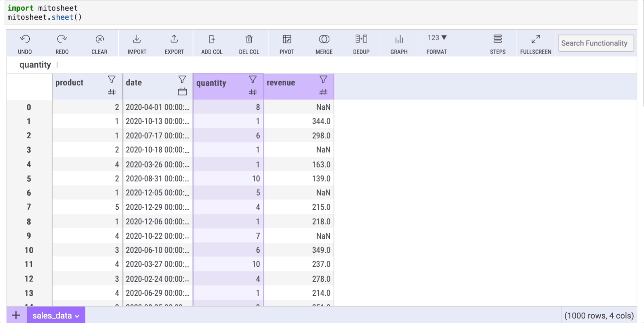This screenshot has height=323, width=644.
Task: Delete column using Del Col icon
Action: [x=249, y=39]
